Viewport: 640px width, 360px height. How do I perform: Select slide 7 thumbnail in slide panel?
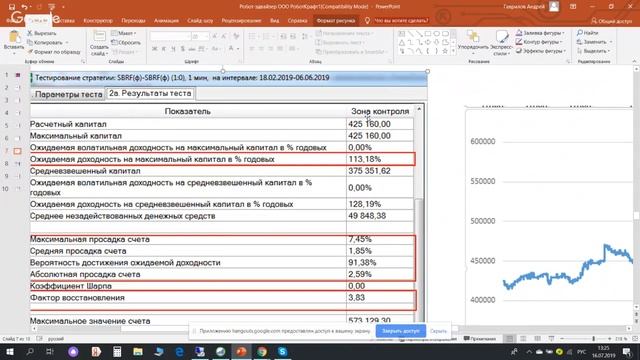[x=17, y=151]
